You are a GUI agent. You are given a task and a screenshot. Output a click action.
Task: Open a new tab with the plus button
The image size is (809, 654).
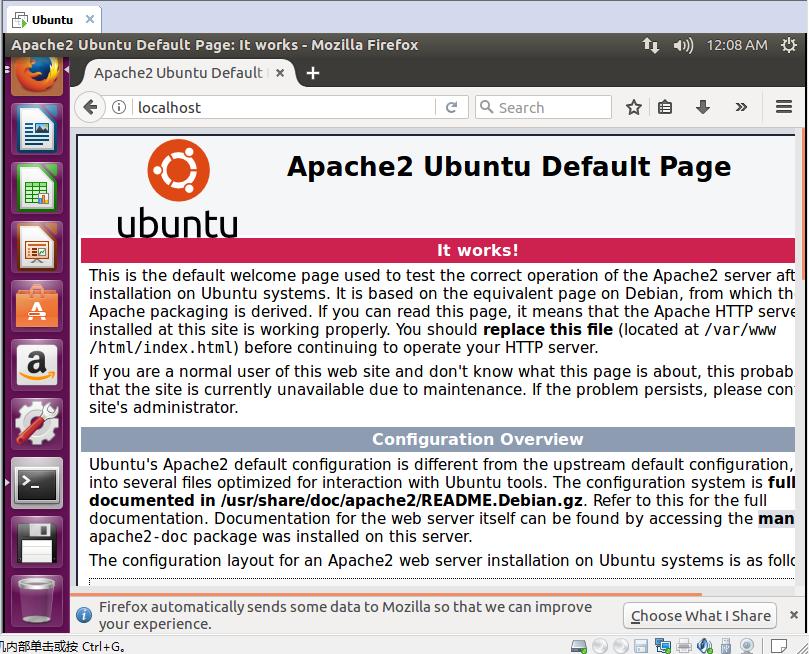click(313, 73)
